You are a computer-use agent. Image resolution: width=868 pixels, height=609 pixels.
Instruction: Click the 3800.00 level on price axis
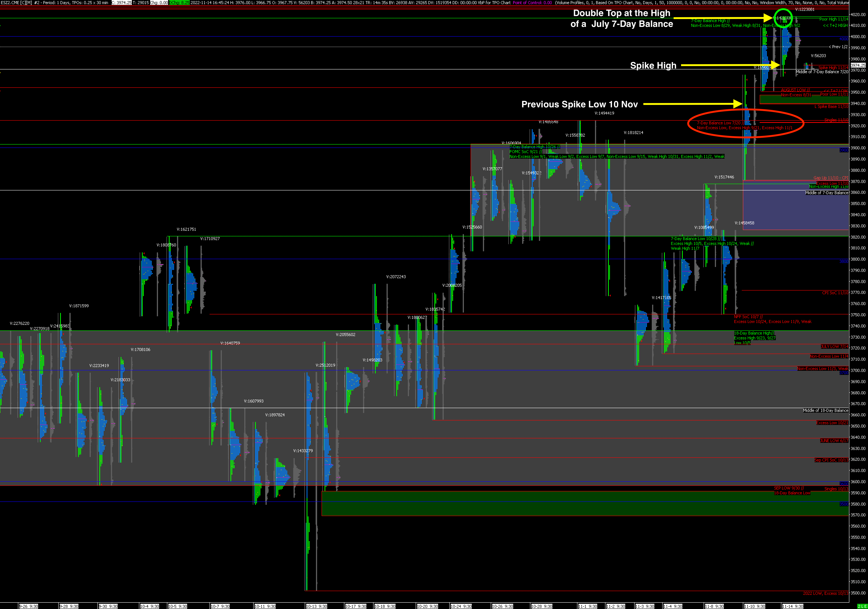pos(858,259)
